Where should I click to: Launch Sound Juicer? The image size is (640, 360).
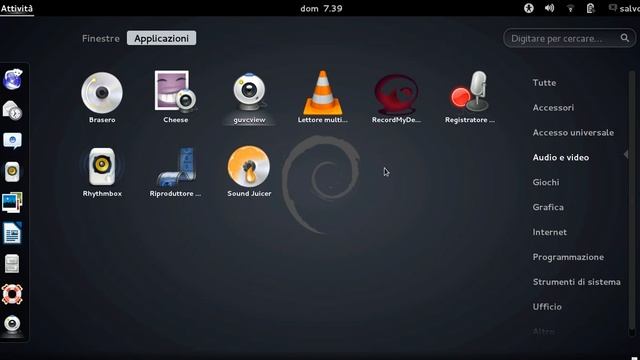tap(249, 171)
